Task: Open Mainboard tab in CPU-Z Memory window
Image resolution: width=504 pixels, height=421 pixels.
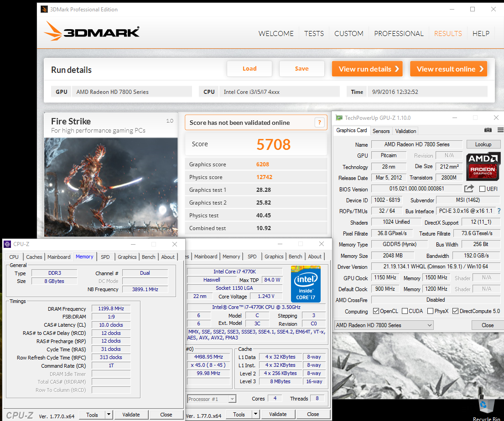Action: (x=59, y=257)
